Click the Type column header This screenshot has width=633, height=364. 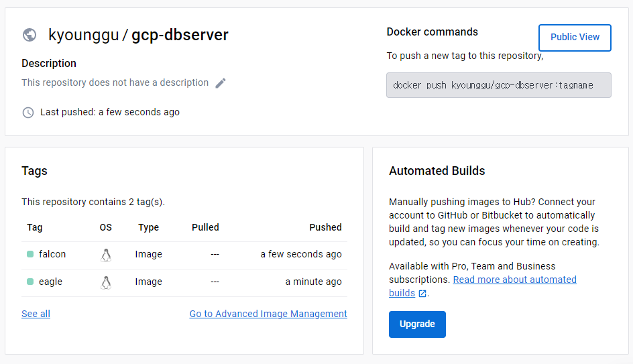click(x=149, y=228)
